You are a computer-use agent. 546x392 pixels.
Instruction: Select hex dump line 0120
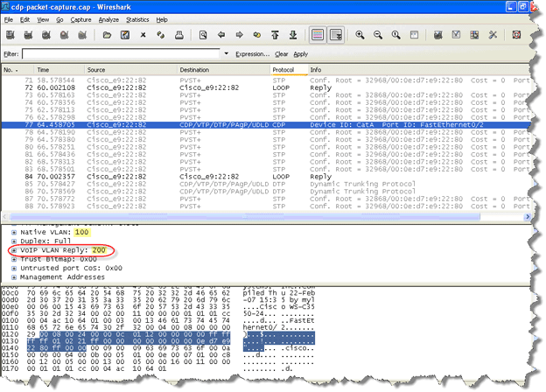[158, 334]
